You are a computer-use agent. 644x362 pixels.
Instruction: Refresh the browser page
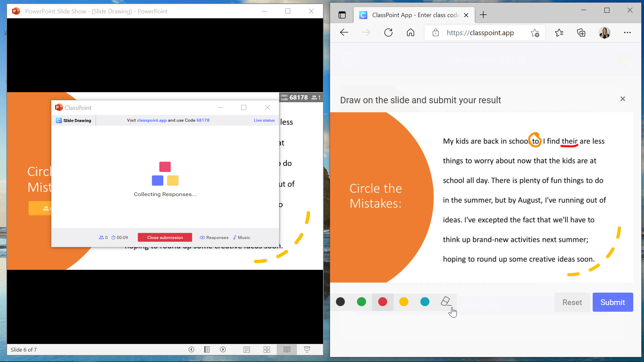(x=388, y=33)
